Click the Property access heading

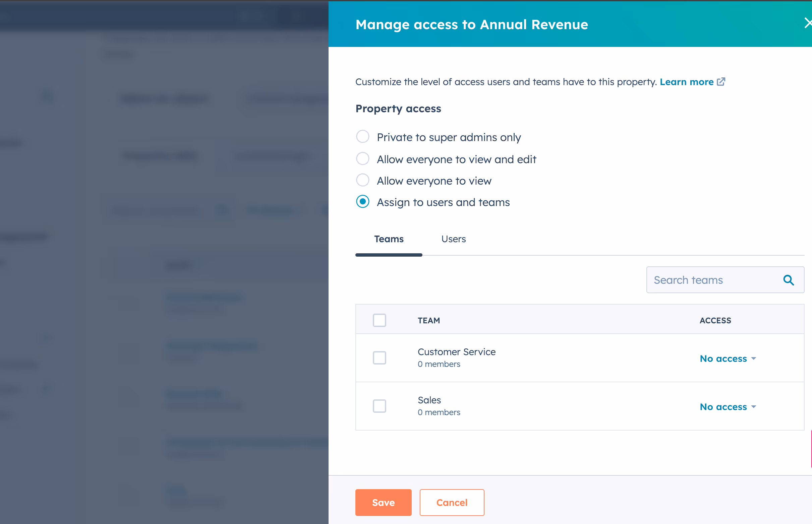(398, 109)
